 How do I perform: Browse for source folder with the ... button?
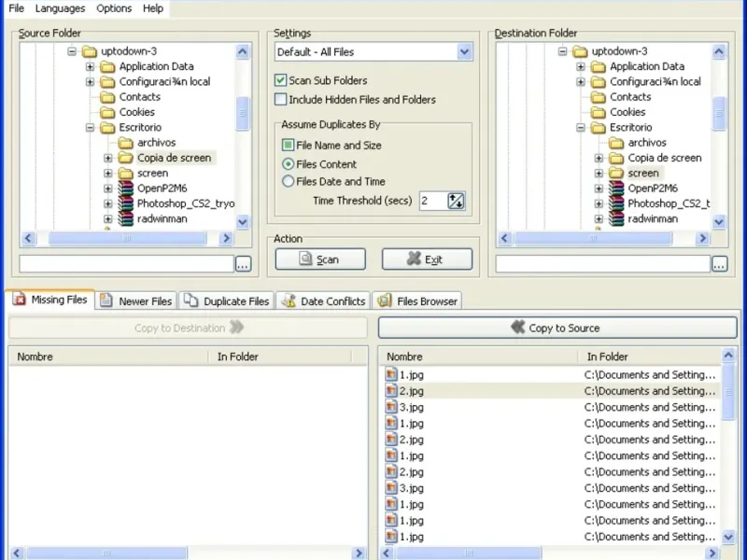tap(243, 263)
